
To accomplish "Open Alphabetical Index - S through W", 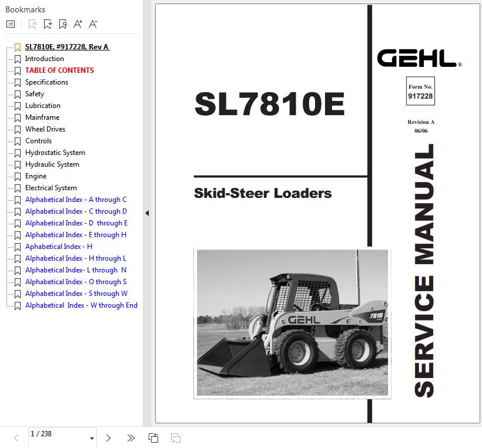I will click(76, 294).
